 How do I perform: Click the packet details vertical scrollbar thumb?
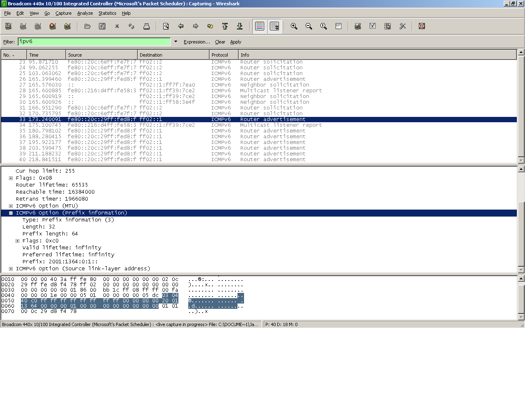pos(521,234)
